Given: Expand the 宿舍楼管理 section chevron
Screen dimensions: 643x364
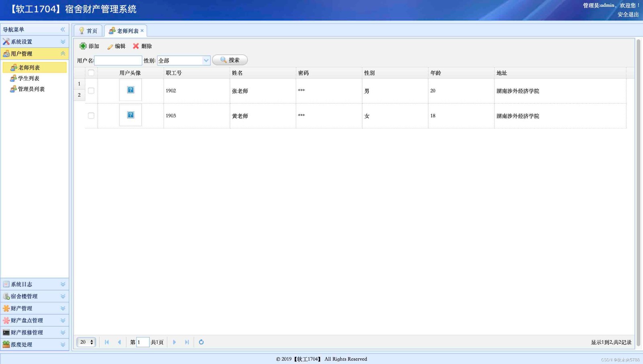Looking at the screenshot, I should pos(63,297).
